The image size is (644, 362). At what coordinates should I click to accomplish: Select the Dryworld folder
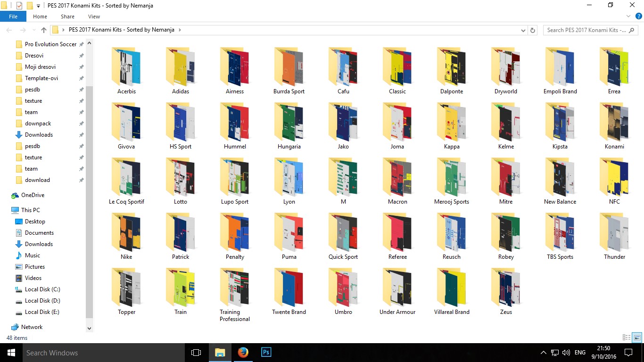click(x=506, y=71)
